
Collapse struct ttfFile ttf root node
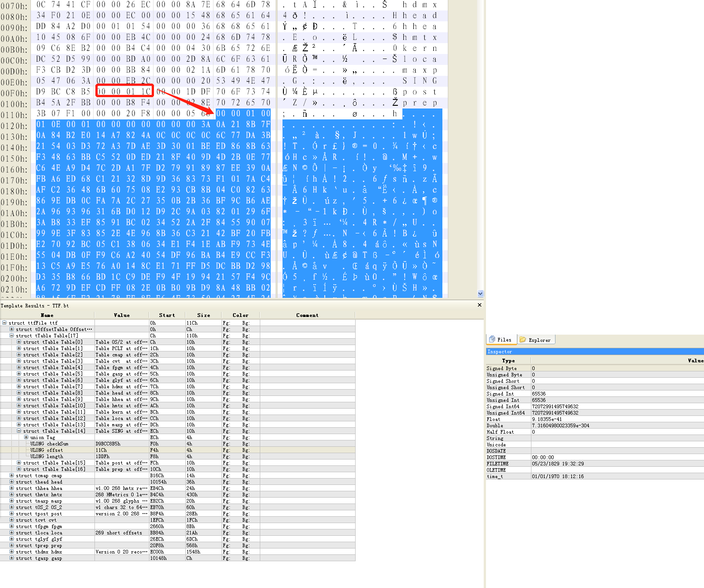(4, 323)
